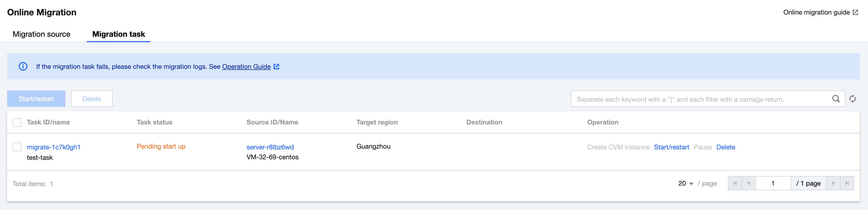Image resolution: width=868 pixels, height=210 pixels.
Task: Open the Operation Guide link
Action: tap(246, 67)
